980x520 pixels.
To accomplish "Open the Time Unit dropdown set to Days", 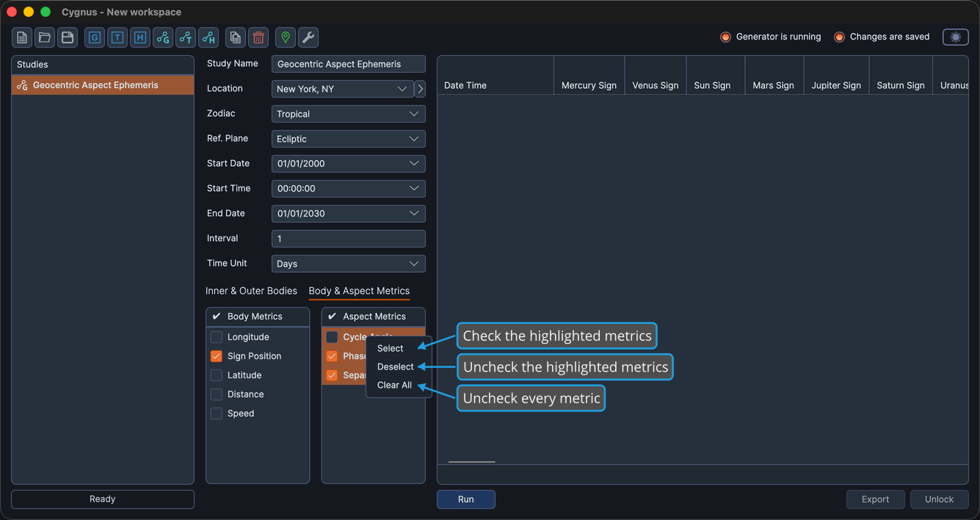I will pyautogui.click(x=349, y=264).
